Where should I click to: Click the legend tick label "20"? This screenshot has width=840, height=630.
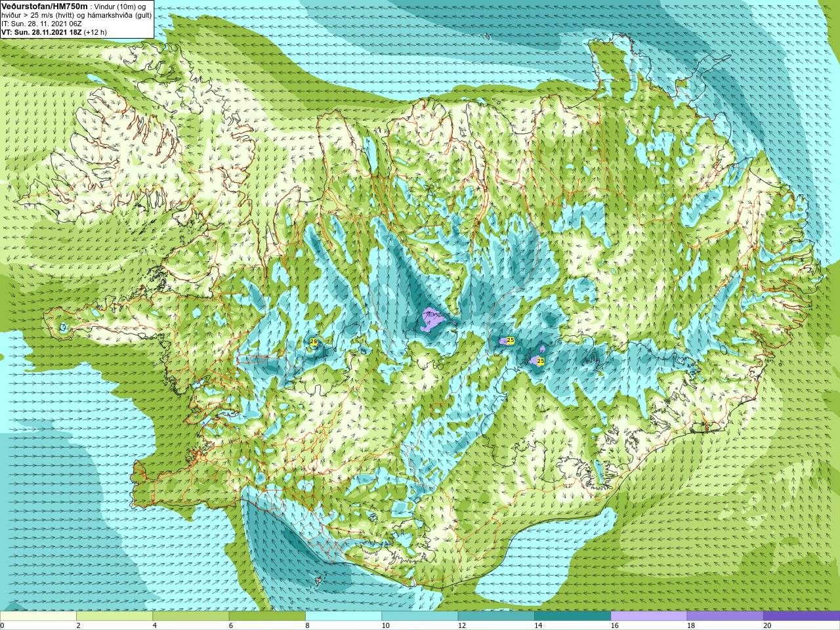[x=766, y=625]
